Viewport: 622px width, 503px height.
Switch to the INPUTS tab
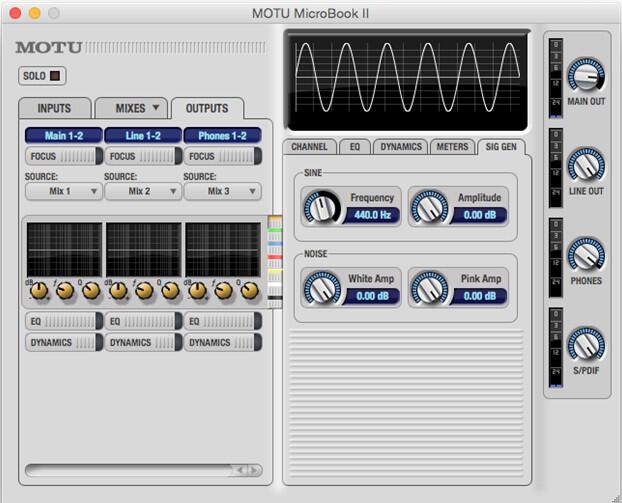55,108
